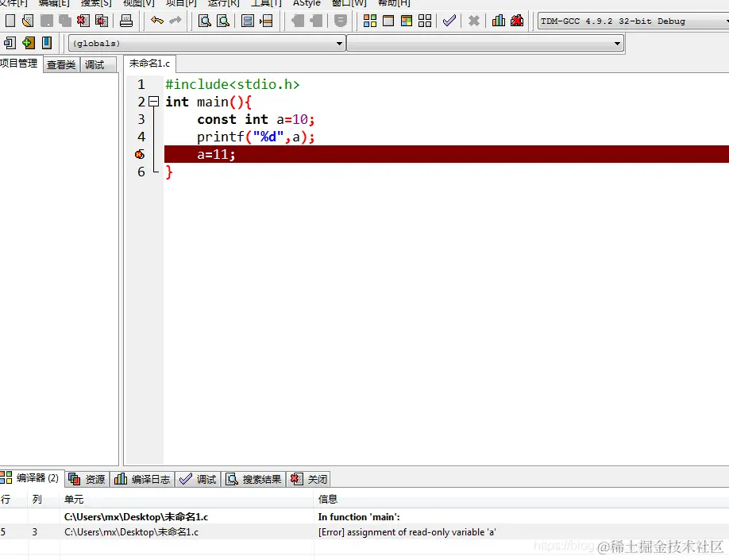729x560 pixels.
Task: Click the 单元 column header
Action: (187, 499)
